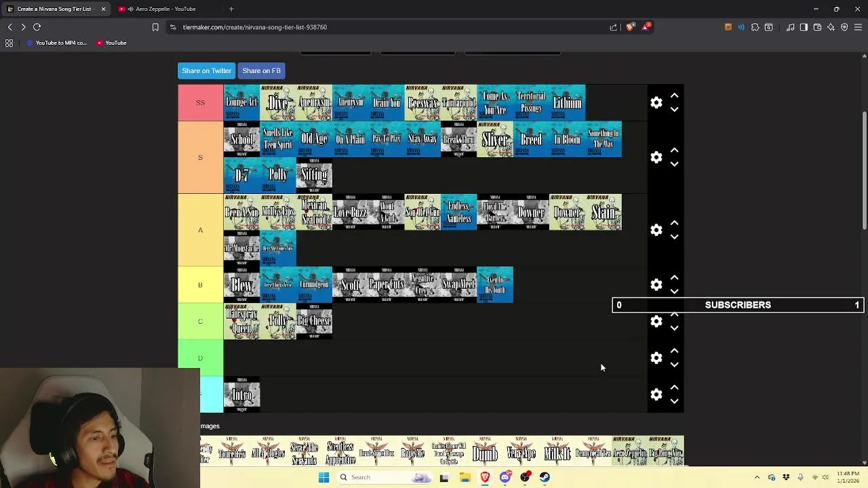Viewport: 868px width, 488px height.
Task: Pick the All Apologies tile in pool
Action: click(x=268, y=452)
